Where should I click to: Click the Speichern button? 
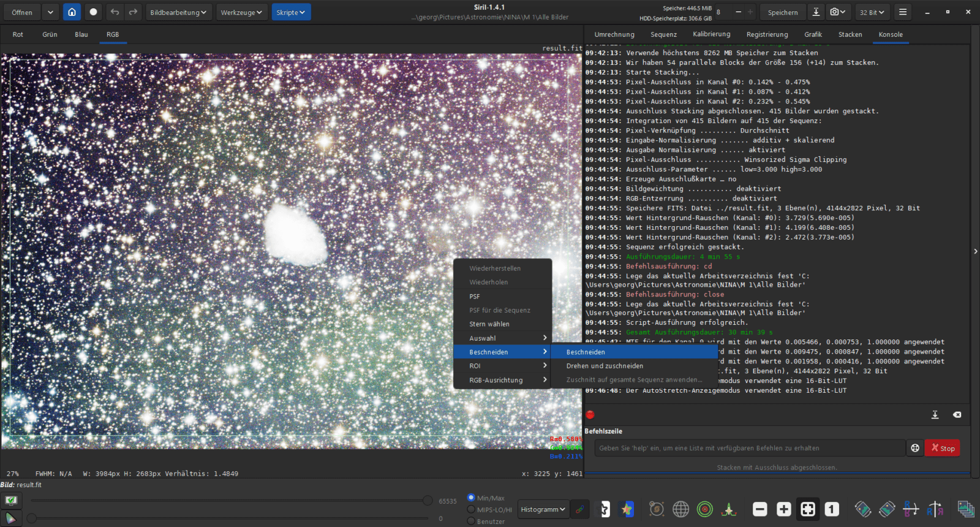(x=783, y=12)
